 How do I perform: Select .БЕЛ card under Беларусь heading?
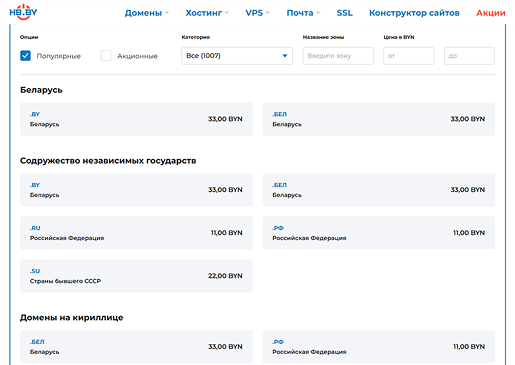pyautogui.click(x=379, y=119)
